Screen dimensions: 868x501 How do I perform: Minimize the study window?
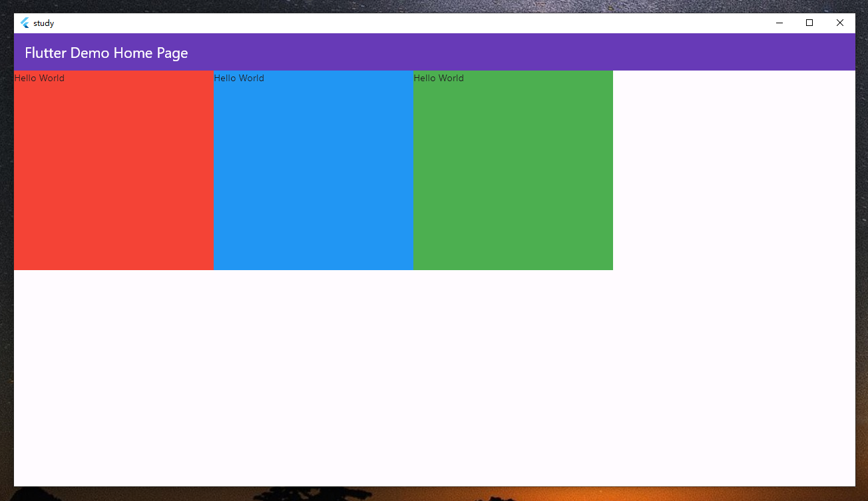click(x=779, y=23)
